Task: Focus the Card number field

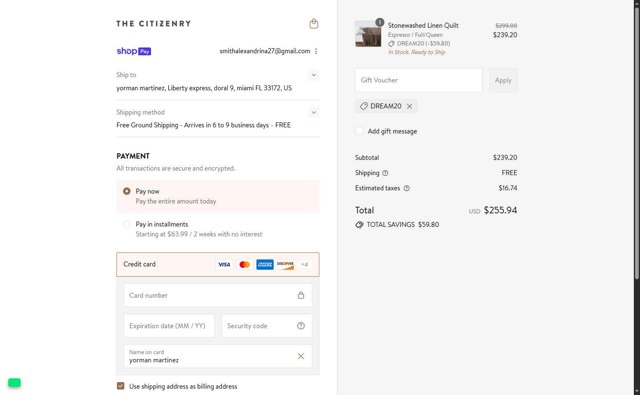Action: pos(218,295)
